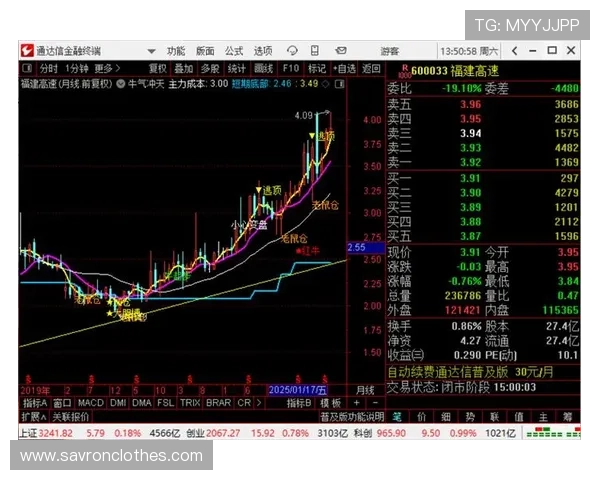
Task: Select the 1分钟 chart period
Action: 77,69
